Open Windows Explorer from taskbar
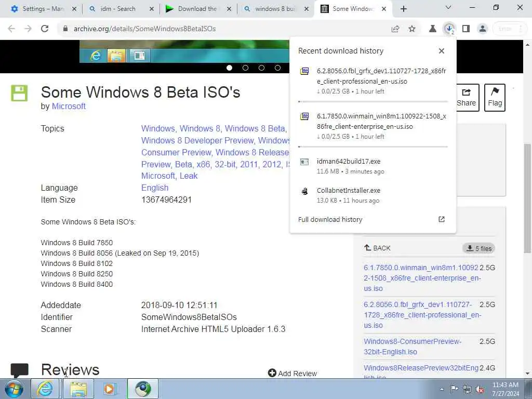The image size is (532, 399). (78, 389)
